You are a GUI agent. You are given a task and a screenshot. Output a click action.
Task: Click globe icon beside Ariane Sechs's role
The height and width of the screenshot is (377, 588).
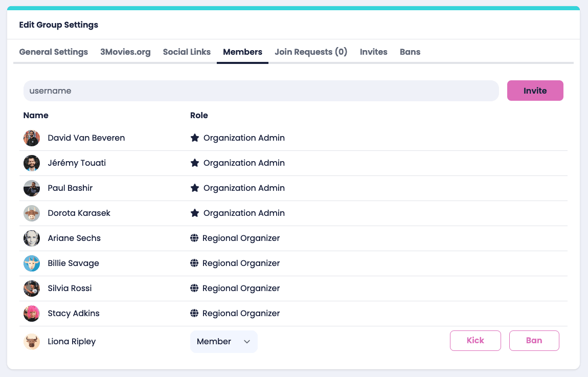pos(194,238)
